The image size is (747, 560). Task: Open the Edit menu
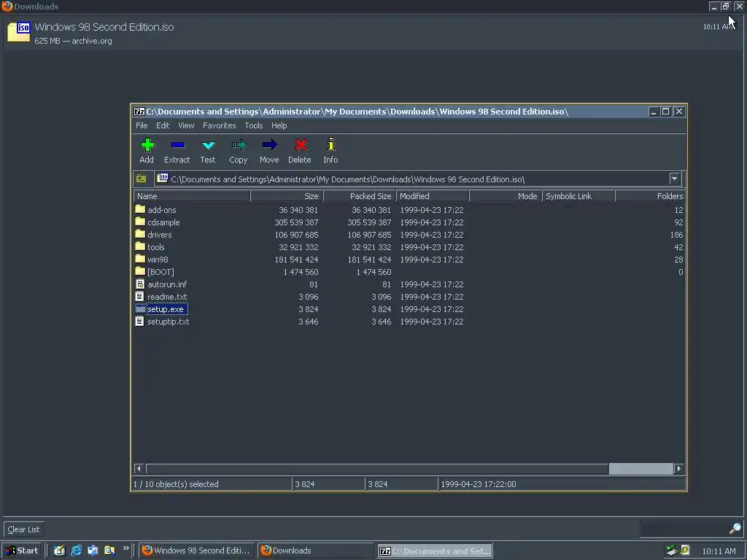[163, 125]
